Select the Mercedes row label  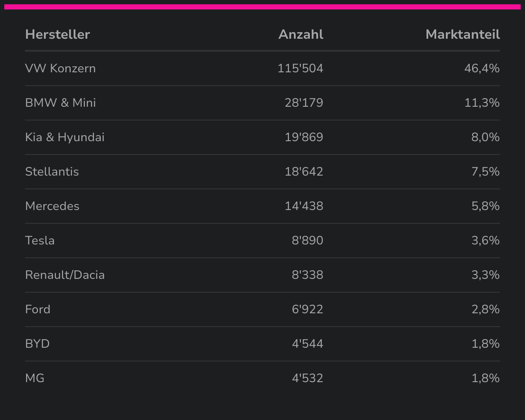click(x=52, y=206)
